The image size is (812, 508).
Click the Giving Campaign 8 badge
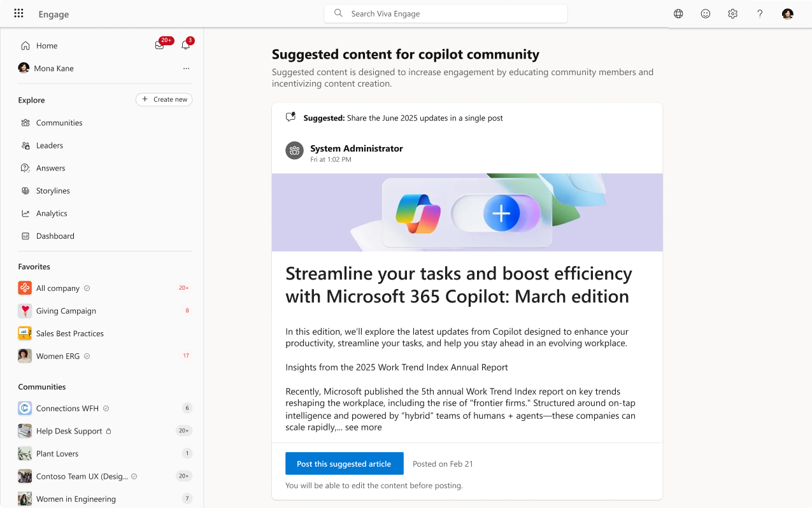[x=187, y=311]
